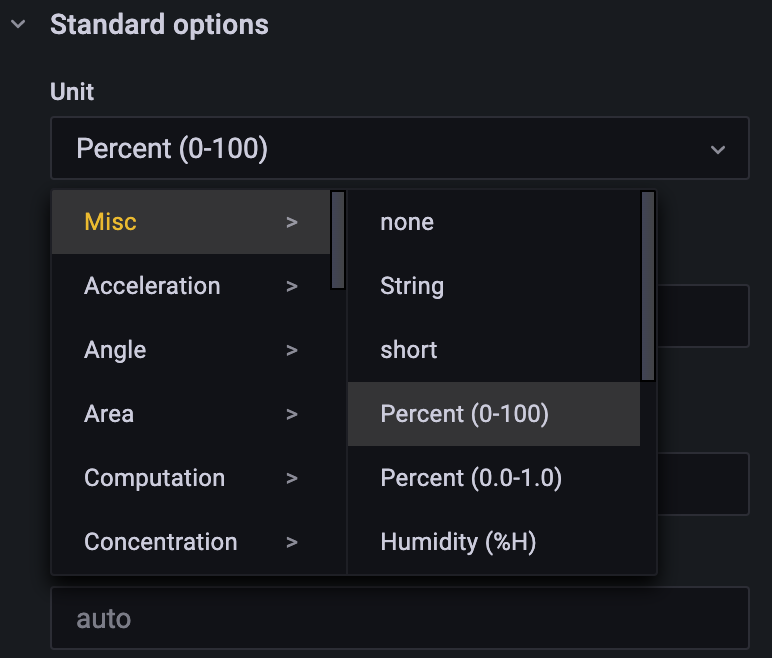Open the Unit dropdown showing Percent (0-100)

(x=380, y=149)
